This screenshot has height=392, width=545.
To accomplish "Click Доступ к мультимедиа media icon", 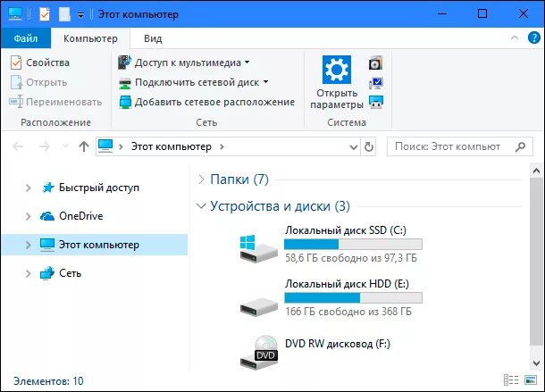I will click(x=125, y=63).
